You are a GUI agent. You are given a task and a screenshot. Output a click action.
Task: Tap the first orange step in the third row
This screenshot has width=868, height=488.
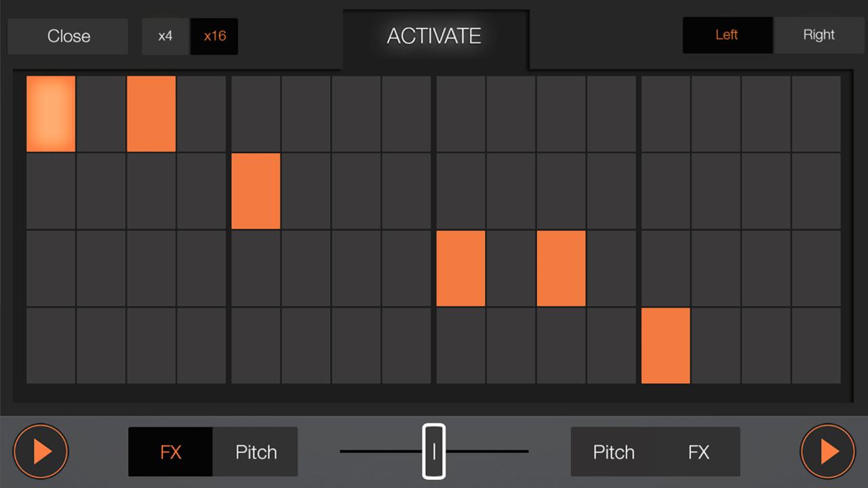point(461,268)
